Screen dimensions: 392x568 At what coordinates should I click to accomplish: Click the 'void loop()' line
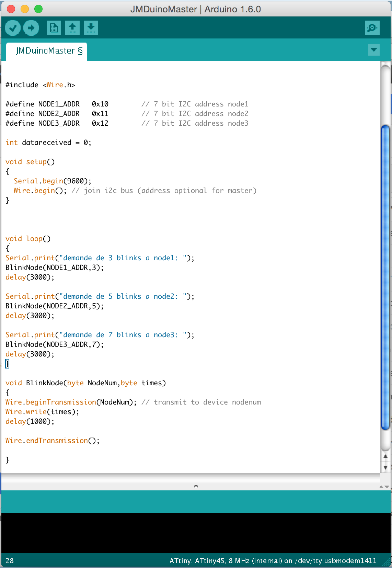(x=28, y=239)
